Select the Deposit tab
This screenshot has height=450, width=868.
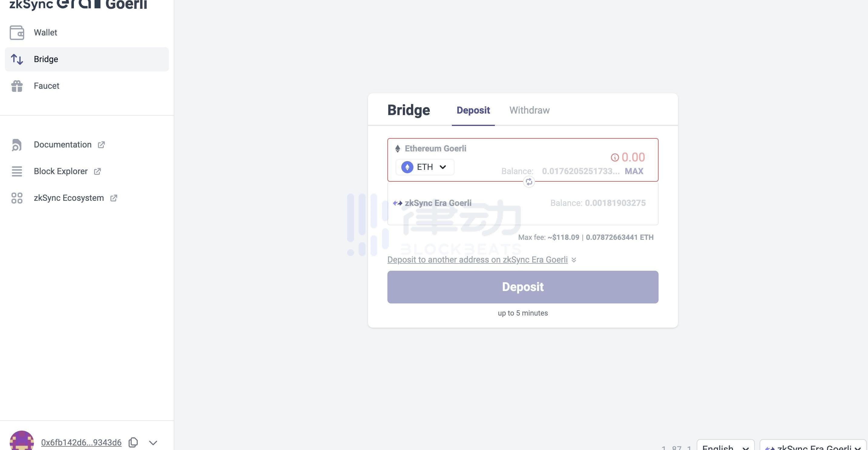tap(473, 110)
